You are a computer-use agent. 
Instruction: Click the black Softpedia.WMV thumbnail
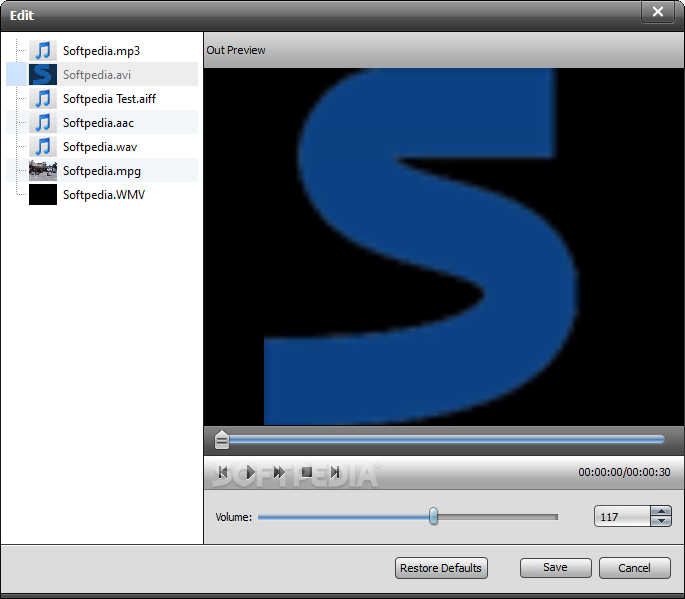[x=43, y=194]
